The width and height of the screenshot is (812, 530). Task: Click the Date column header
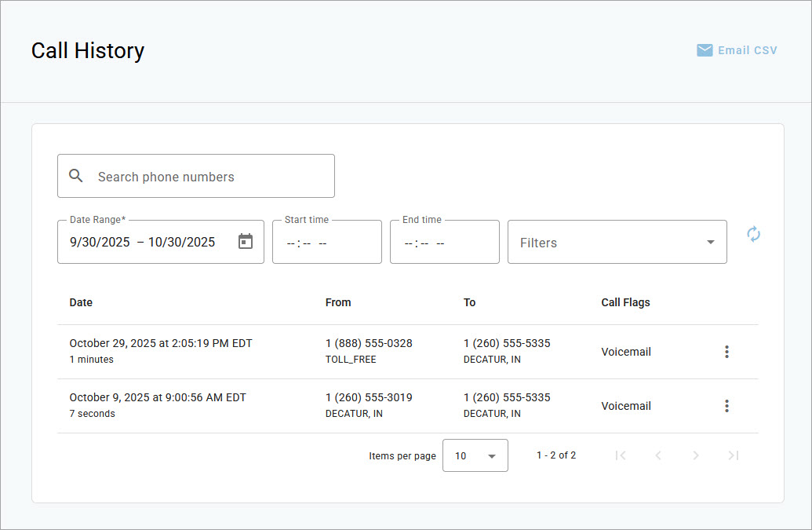click(81, 302)
